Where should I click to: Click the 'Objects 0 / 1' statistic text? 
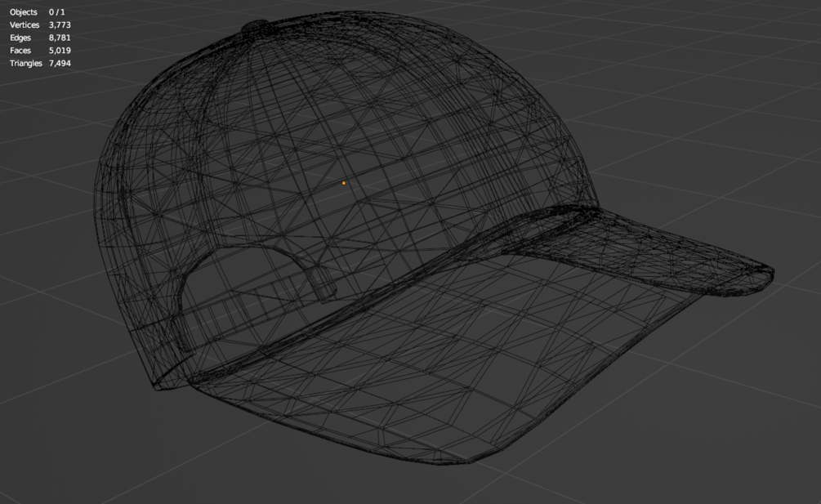pyautogui.click(x=38, y=12)
